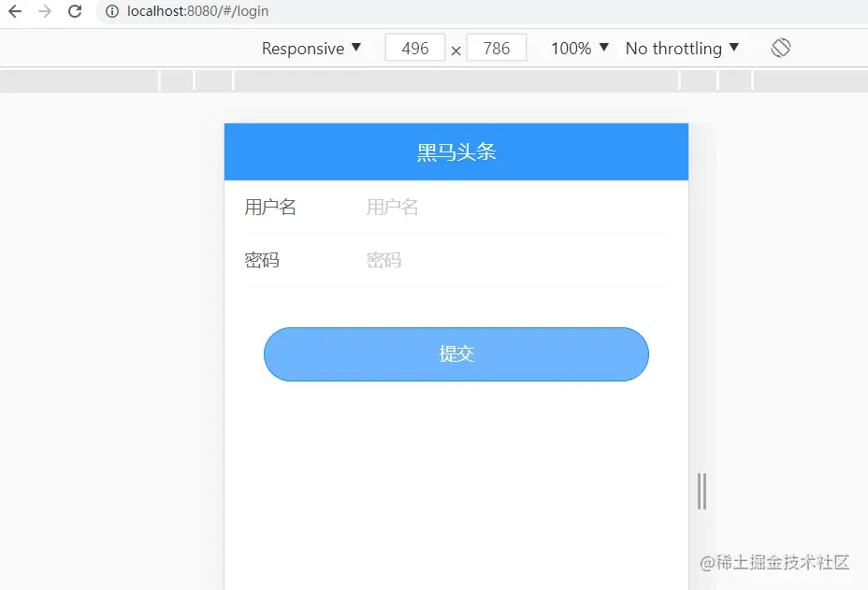Screen dimensions: 868x590
Task: Grab the viewport resize handle on right edge
Action: (702, 491)
